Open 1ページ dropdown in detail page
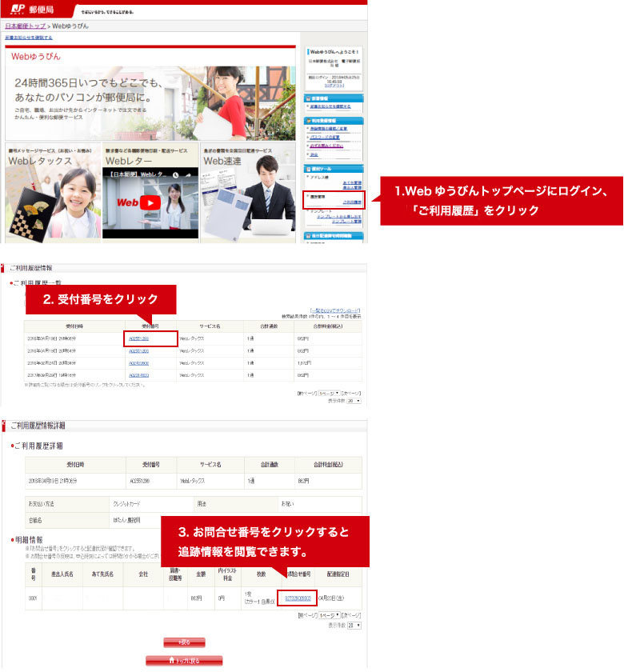The width and height of the screenshot is (624, 672). [x=330, y=615]
